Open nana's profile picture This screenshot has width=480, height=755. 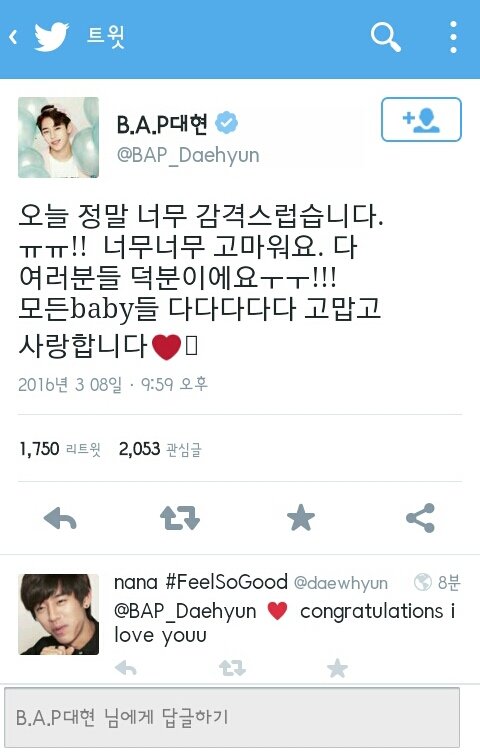(58, 614)
